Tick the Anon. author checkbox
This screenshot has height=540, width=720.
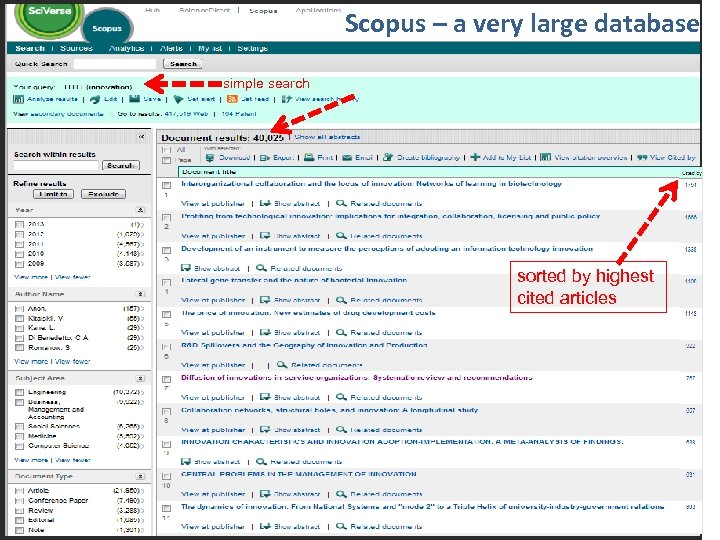coord(19,309)
